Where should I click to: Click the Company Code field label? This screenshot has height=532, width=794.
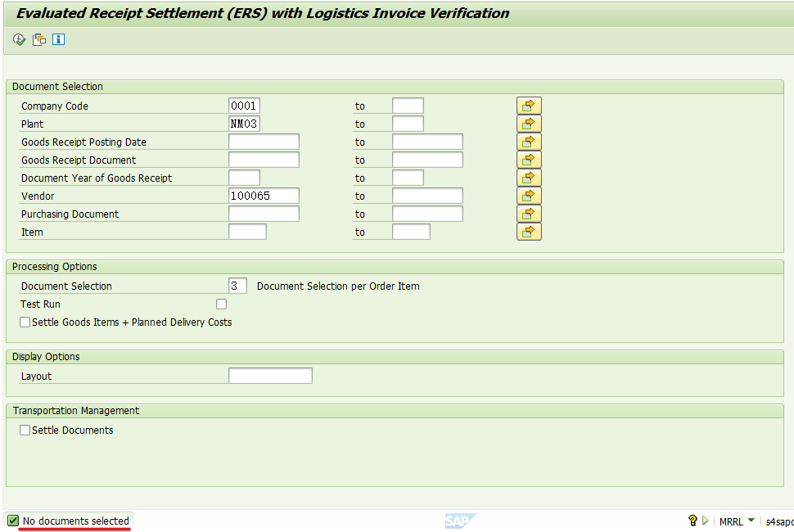coord(55,106)
